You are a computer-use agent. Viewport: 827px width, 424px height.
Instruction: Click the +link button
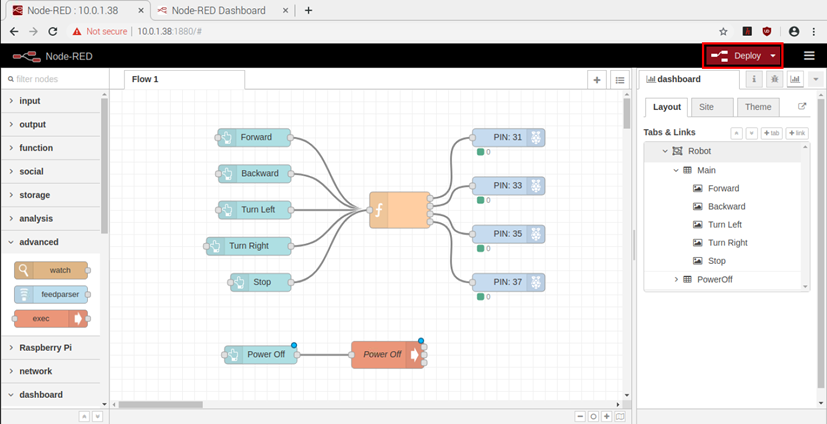[x=797, y=133]
